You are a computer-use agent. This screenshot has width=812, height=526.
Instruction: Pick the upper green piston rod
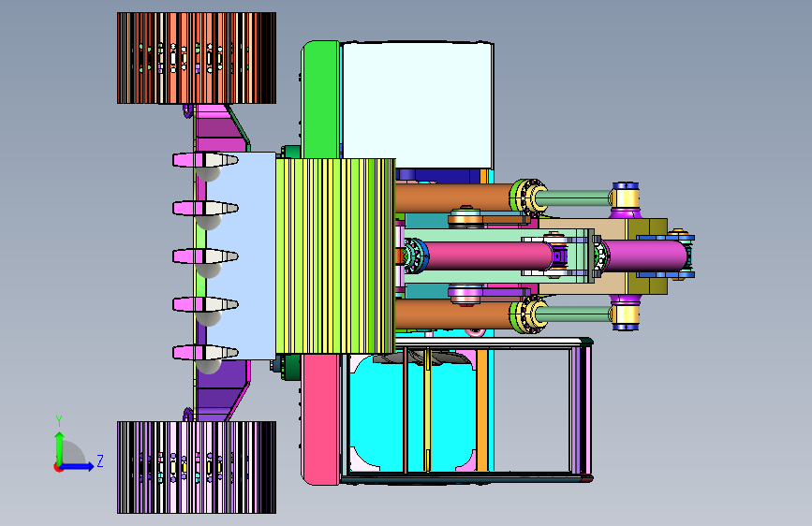tap(576, 198)
